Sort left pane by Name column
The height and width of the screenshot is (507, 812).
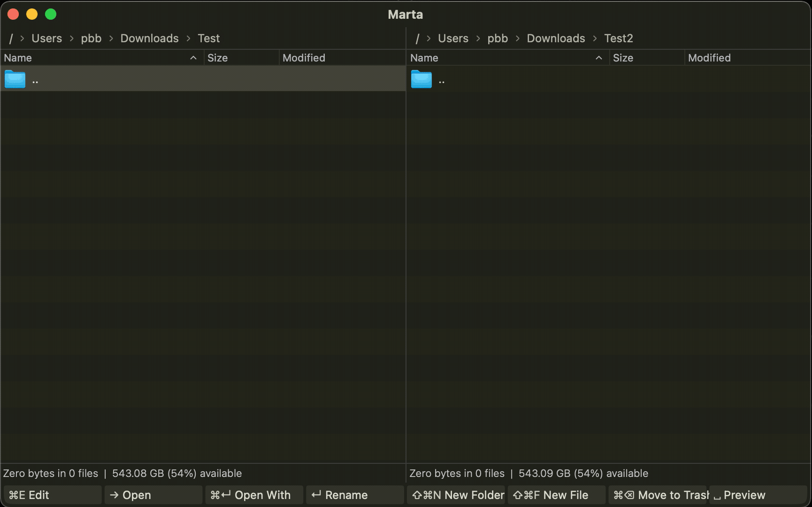[x=102, y=58]
